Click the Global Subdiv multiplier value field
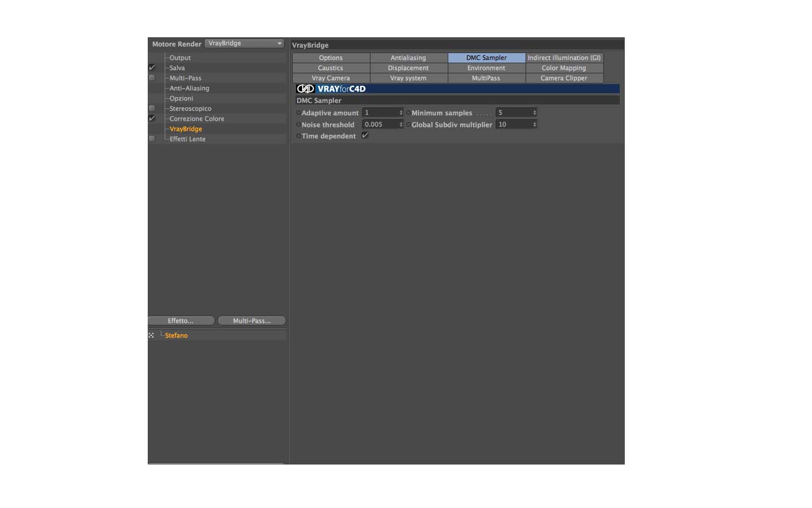This screenshot has height=508, width=812. [514, 124]
